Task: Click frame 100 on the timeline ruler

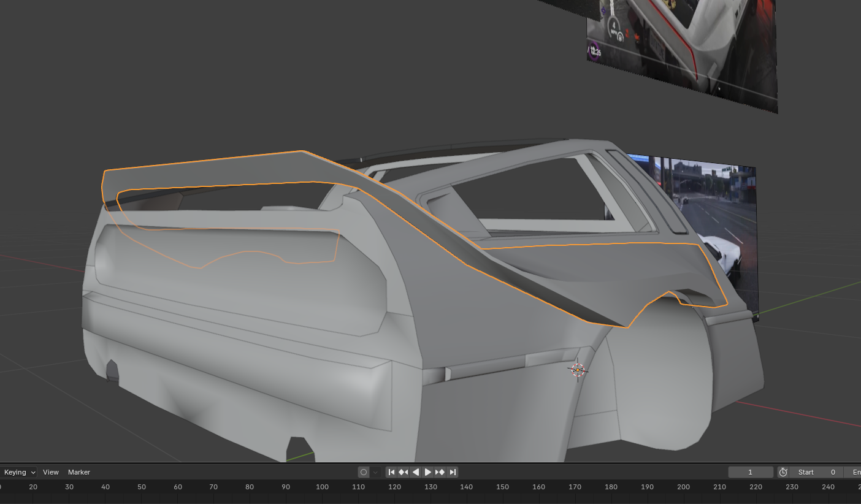Action: click(x=322, y=487)
